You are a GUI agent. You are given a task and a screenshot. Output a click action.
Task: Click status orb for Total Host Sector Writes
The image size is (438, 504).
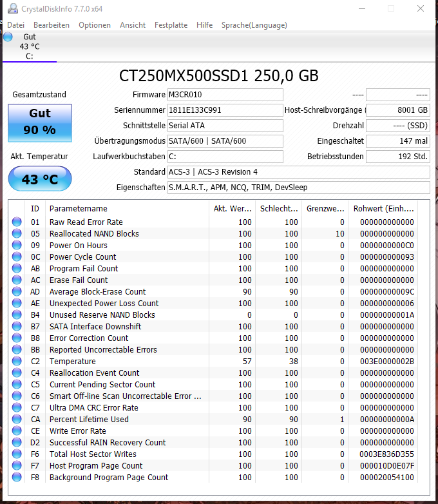coord(17,454)
